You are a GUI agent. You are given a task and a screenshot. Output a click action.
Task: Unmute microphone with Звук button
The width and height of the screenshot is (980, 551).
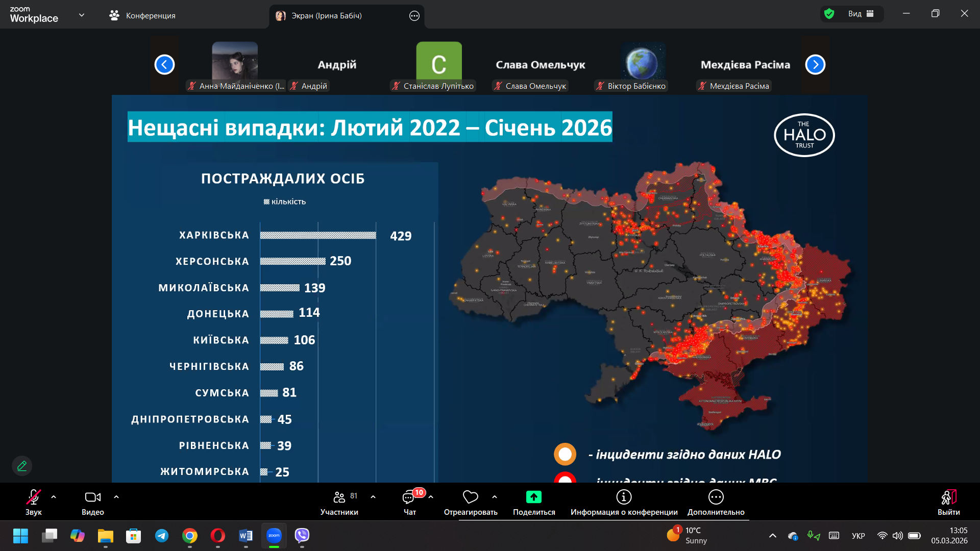click(34, 497)
